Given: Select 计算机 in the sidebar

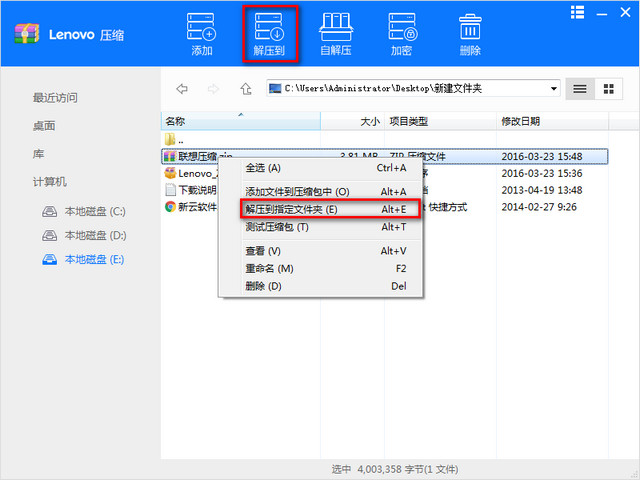Looking at the screenshot, I should click(x=50, y=182).
